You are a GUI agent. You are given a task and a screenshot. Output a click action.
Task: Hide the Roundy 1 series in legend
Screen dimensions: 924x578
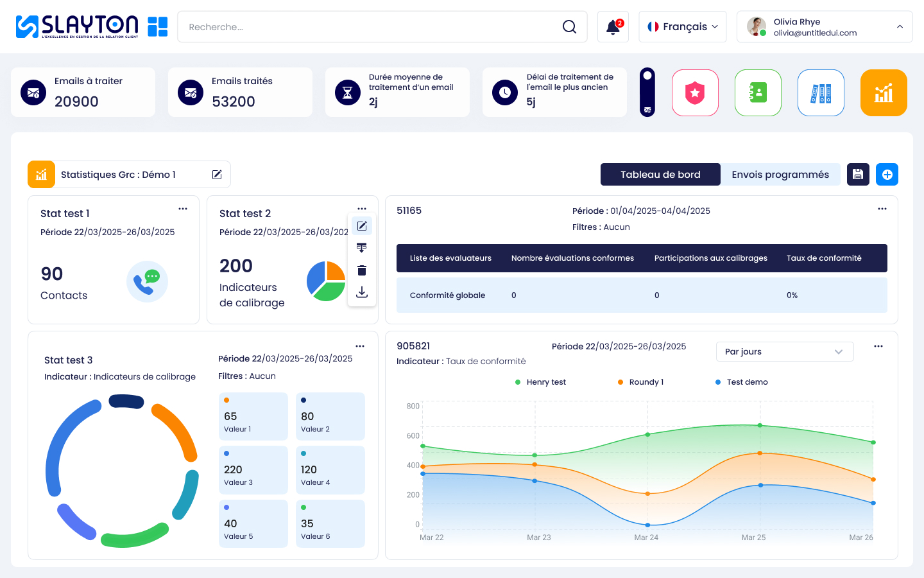640,382
